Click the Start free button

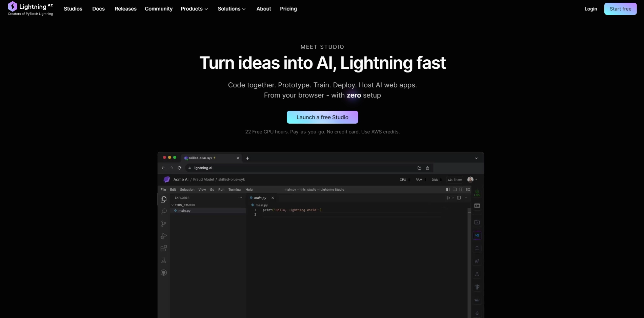coord(620,9)
